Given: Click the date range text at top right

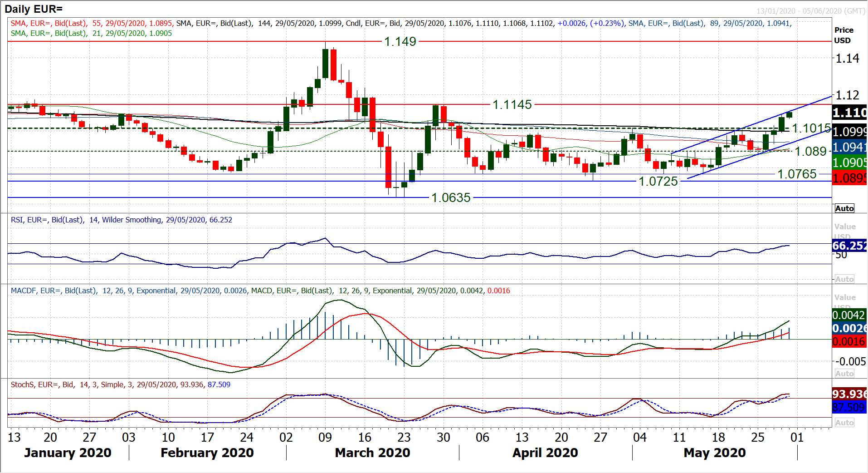Looking at the screenshot, I should coord(810,11).
